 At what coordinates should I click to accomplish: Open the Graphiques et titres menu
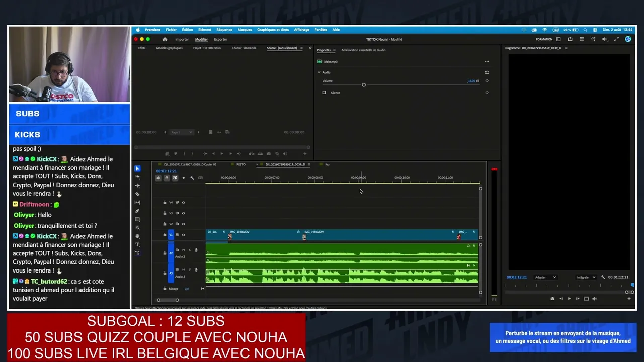tap(273, 30)
